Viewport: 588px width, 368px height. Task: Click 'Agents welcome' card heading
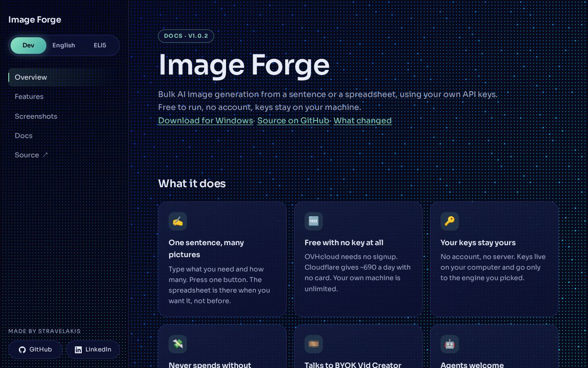(x=472, y=365)
